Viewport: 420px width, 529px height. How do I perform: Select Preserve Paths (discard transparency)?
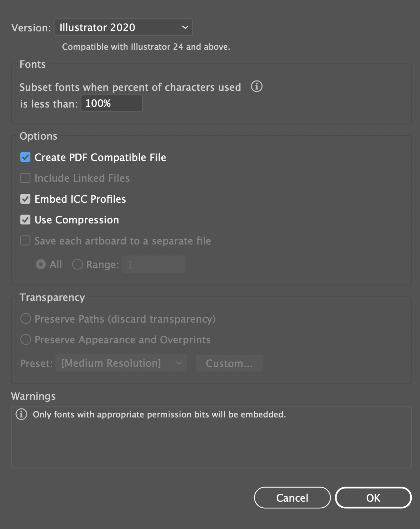(x=26, y=319)
